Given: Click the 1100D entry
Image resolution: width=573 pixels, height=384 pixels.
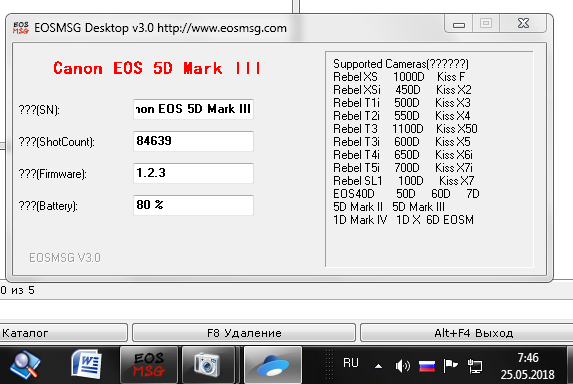Looking at the screenshot, I should pos(407,129).
